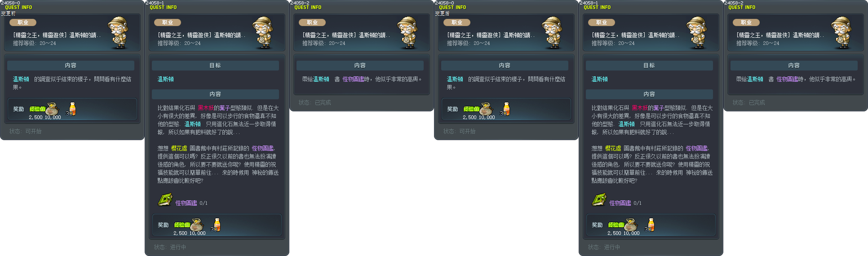Click the 温斯顿 name under 目标 in the second 24058-1 panel
Image resolution: width=868 pixels, height=256 pixels.
tap(600, 79)
